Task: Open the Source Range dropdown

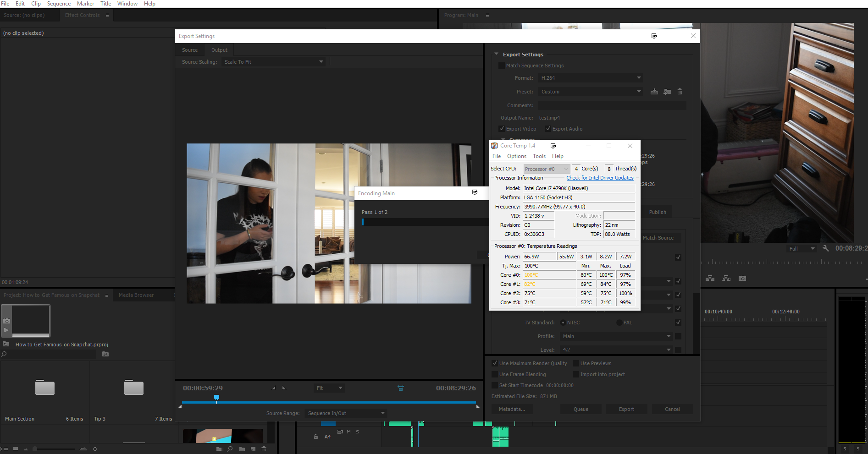Action: coord(346,413)
